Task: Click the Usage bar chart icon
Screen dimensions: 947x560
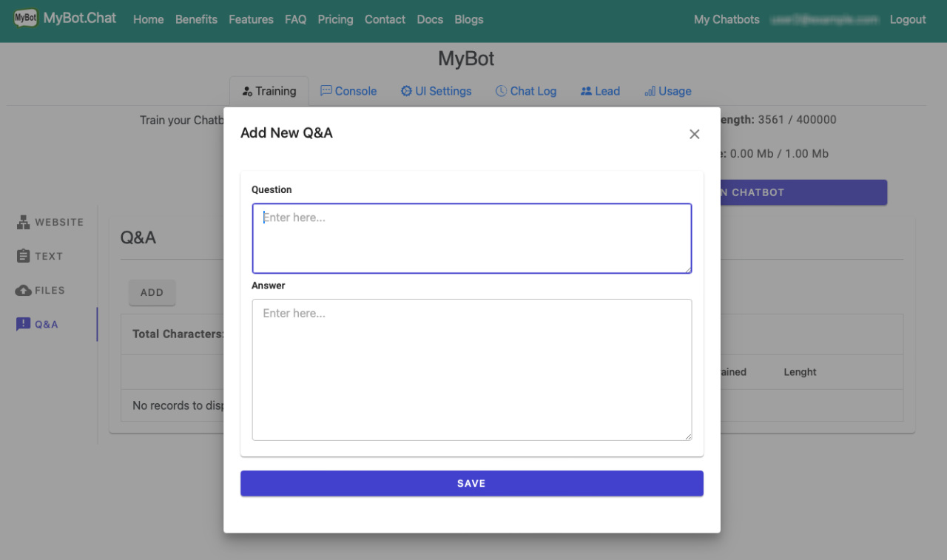Action: point(647,90)
